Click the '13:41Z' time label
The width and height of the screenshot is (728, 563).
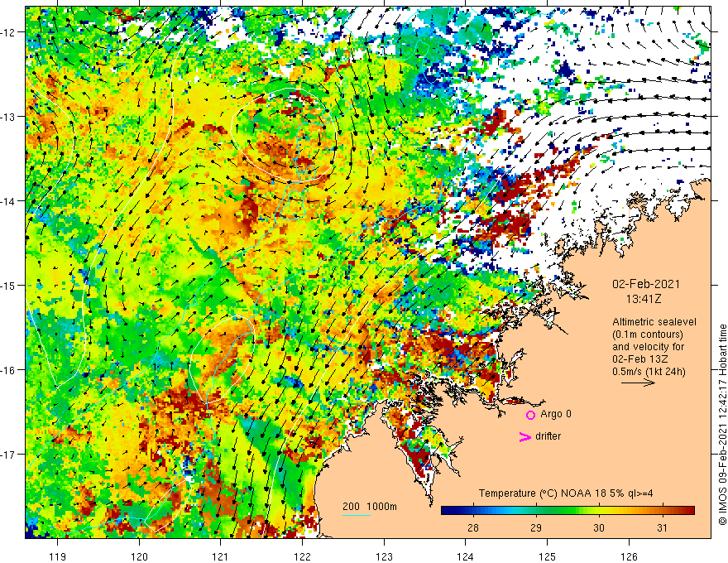[643, 299]
